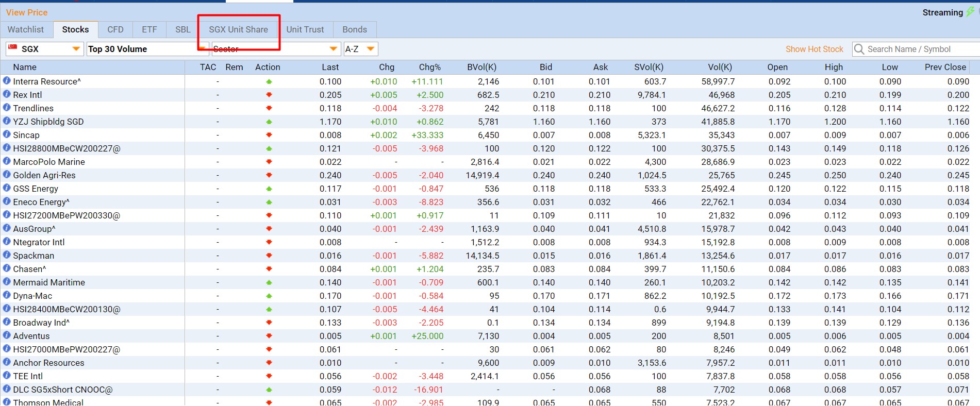This screenshot has width=980, height=406.
Task: Open the CFD tab
Action: [x=115, y=29]
